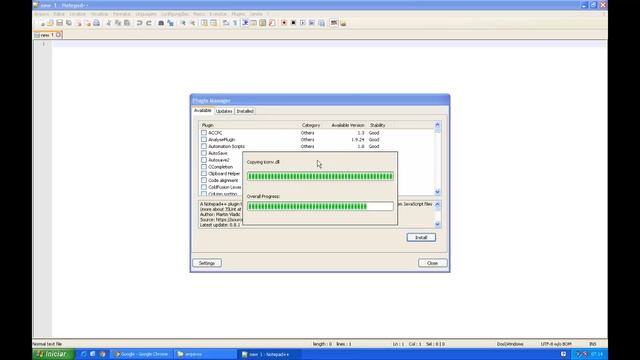Click the Copy toolbar icon

(x=118, y=23)
